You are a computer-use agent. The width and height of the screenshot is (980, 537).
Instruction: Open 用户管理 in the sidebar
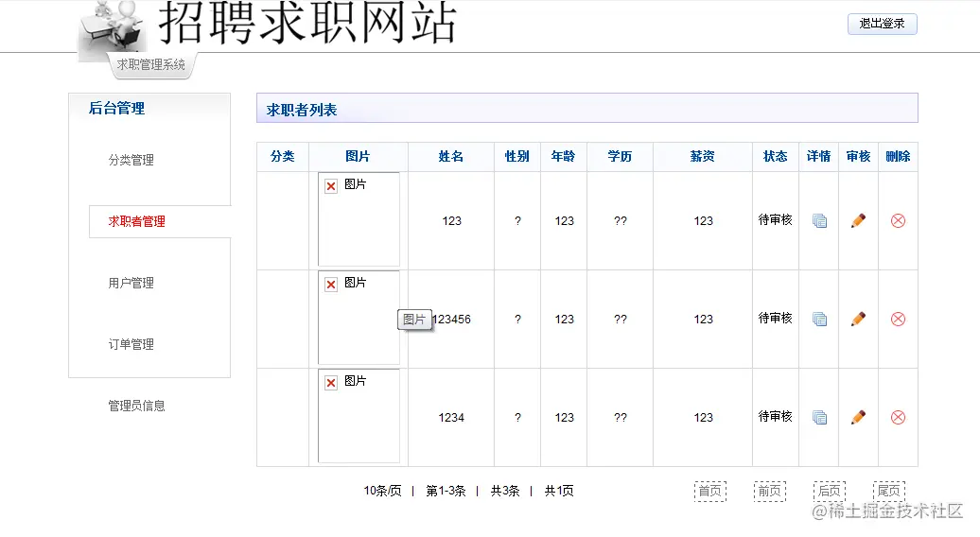[131, 284]
